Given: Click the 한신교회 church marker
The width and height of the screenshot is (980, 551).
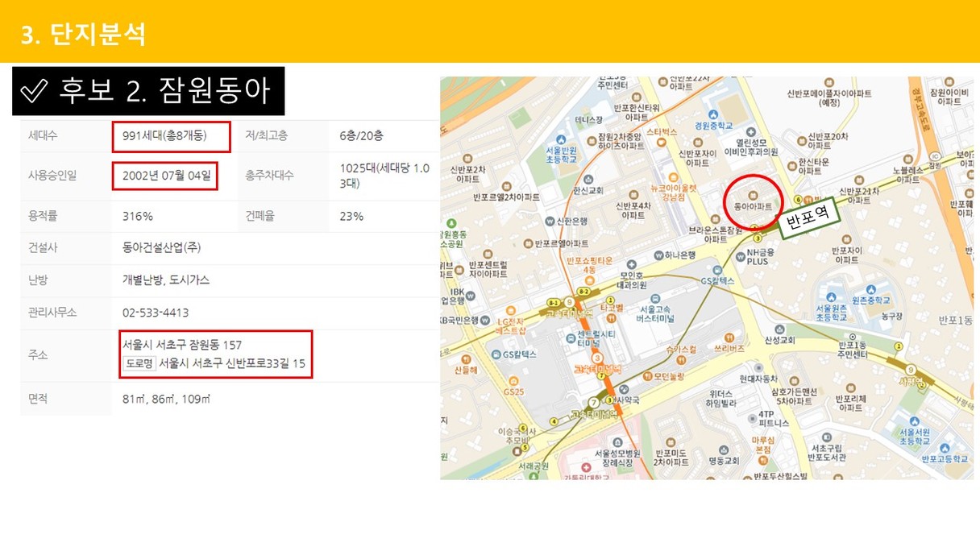Looking at the screenshot, I should (x=588, y=180).
